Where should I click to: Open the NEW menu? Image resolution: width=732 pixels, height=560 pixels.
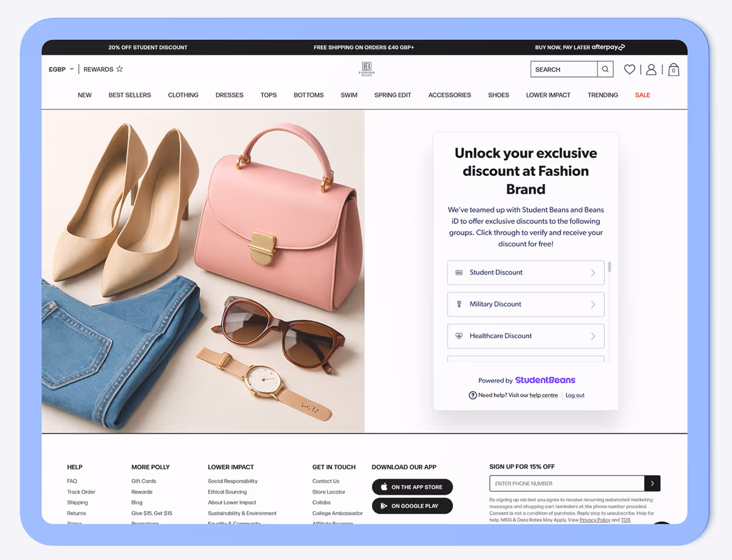[x=85, y=95]
